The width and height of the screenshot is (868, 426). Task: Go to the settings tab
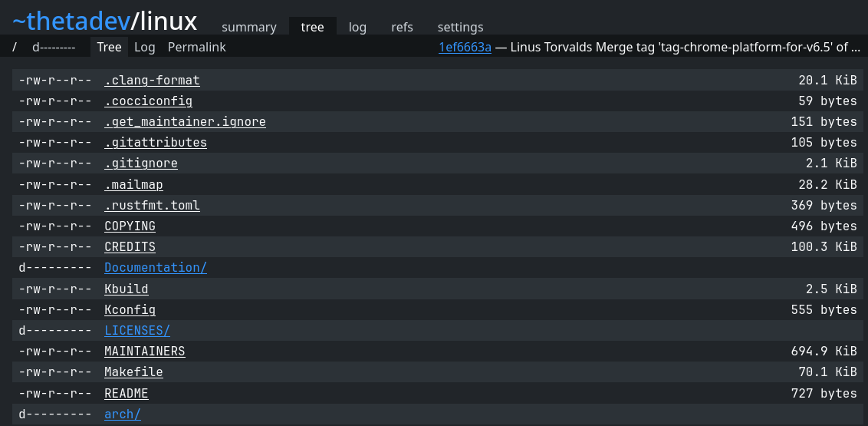tap(460, 27)
